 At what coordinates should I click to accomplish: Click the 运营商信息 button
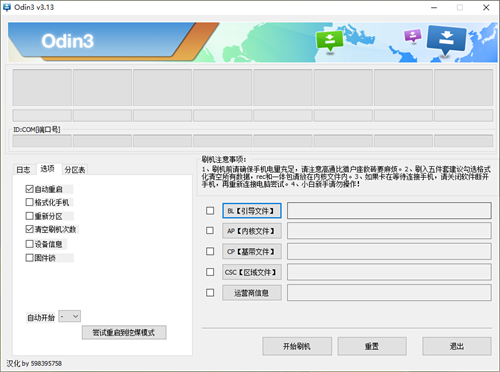pos(252,293)
